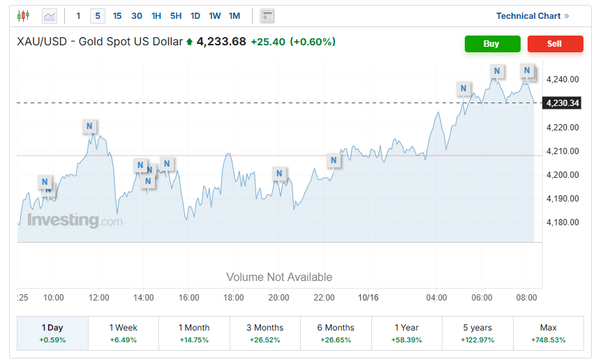This screenshot has height=364, width=596.
Task: Open the news marker near 10:00
Action: coord(45,182)
